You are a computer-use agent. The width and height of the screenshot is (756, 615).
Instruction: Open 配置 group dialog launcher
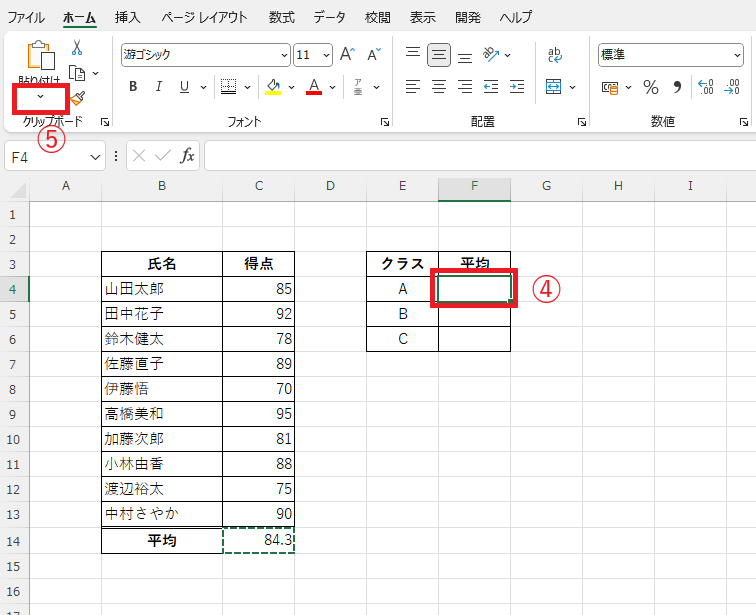coord(582,122)
